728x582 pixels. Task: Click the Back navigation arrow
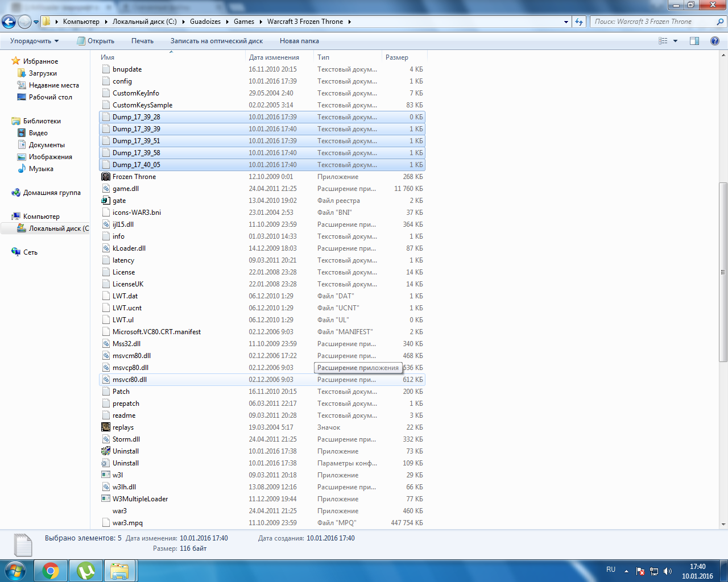(x=9, y=22)
